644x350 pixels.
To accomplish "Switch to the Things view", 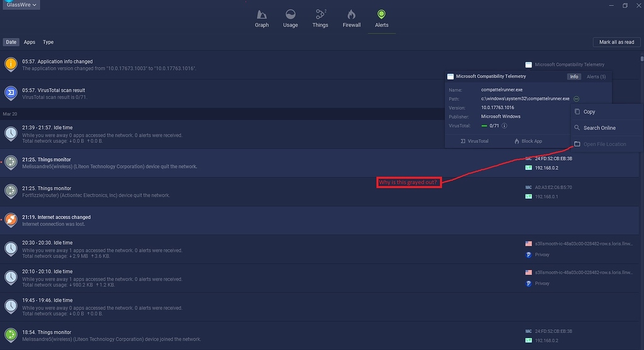I will tap(320, 18).
